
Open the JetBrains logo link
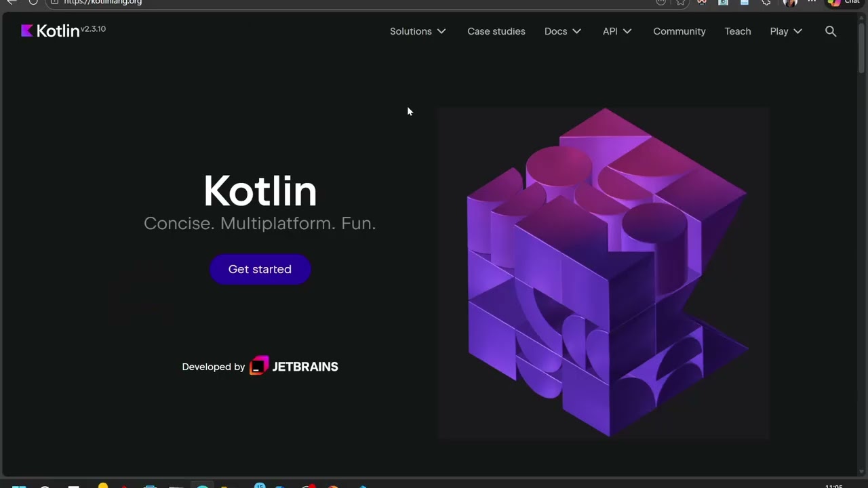(x=294, y=367)
